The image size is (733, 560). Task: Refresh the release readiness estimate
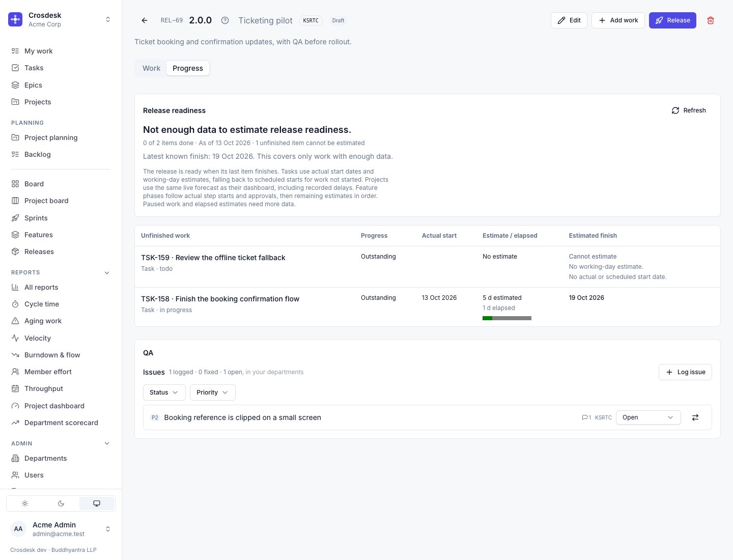[x=689, y=110]
